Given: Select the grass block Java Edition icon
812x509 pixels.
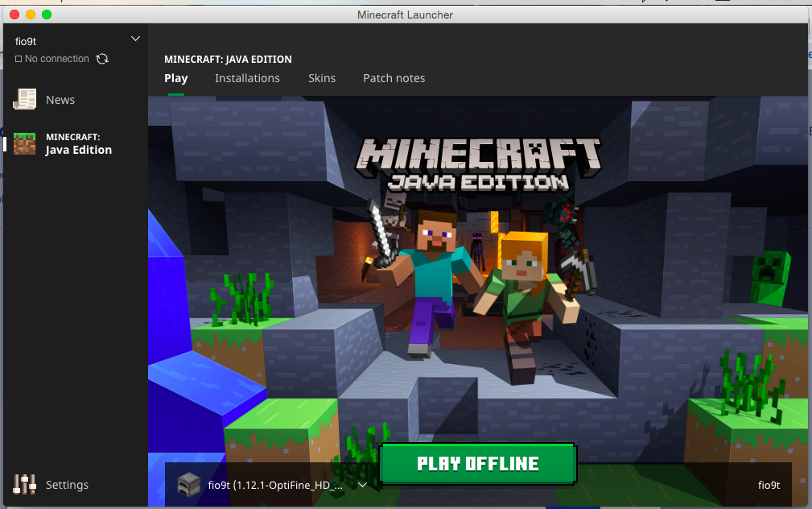Looking at the screenshot, I should [x=24, y=143].
